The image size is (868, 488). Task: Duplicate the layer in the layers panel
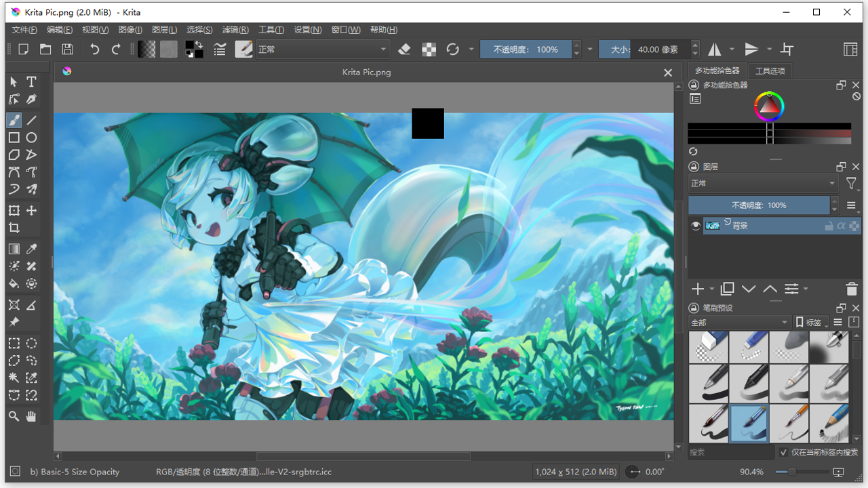(x=727, y=289)
